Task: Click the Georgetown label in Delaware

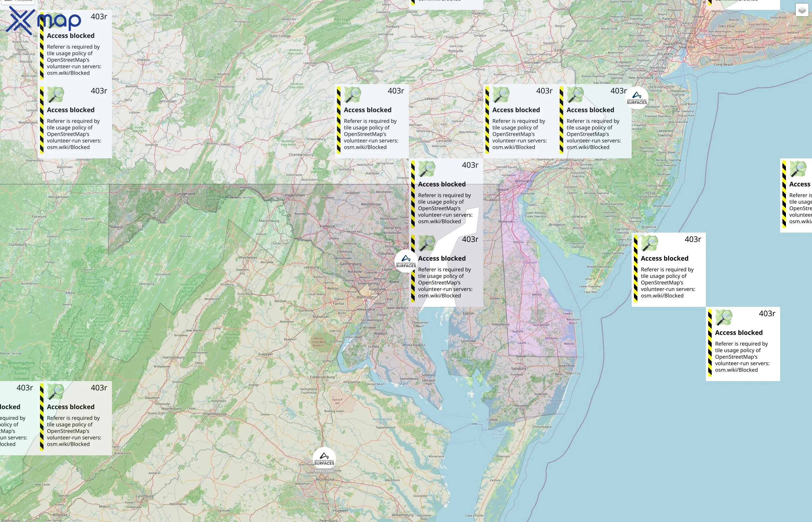Action: coord(541,325)
